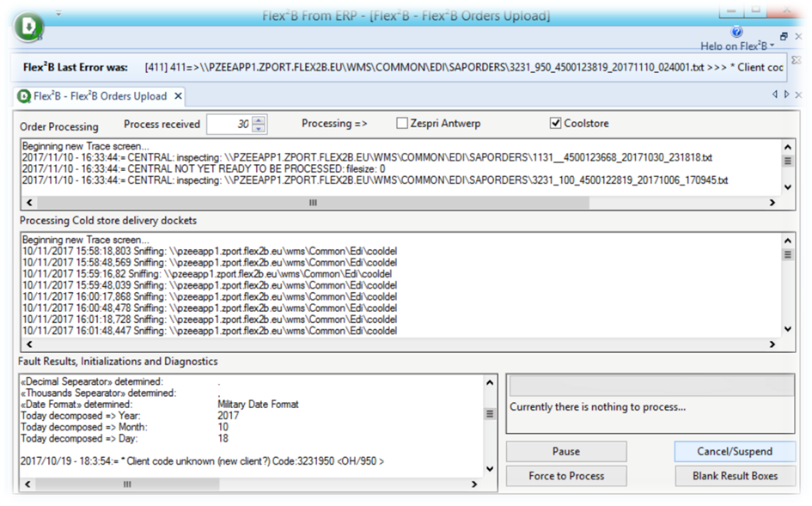
Task: Click horizontal scrollbar thumb of Order Processing trace
Action: 313,203
